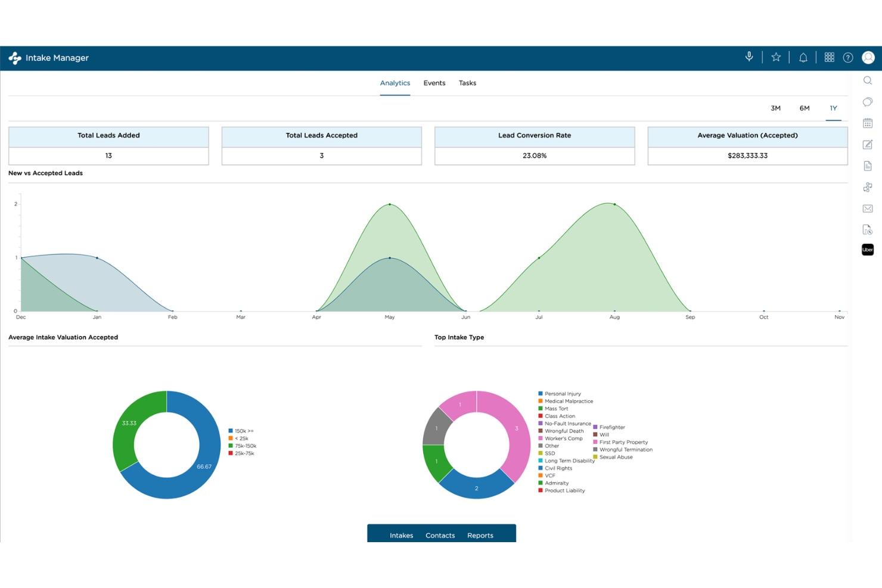Open the mail envelope icon in the sidebar

pos(868,208)
